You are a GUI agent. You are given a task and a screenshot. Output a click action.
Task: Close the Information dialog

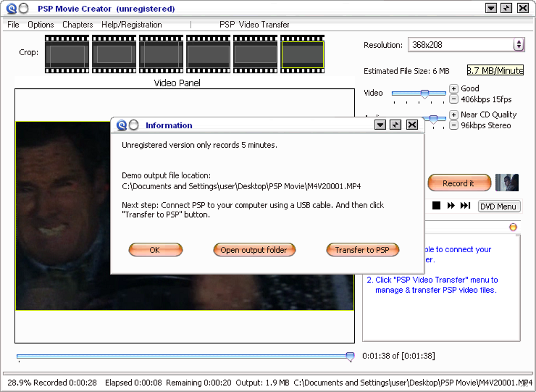coord(412,125)
